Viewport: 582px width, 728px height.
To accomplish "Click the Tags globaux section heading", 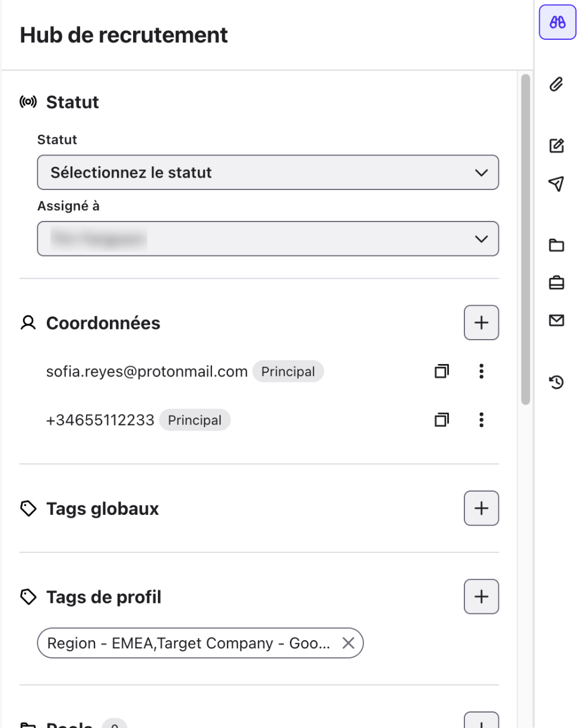I will tap(103, 509).
